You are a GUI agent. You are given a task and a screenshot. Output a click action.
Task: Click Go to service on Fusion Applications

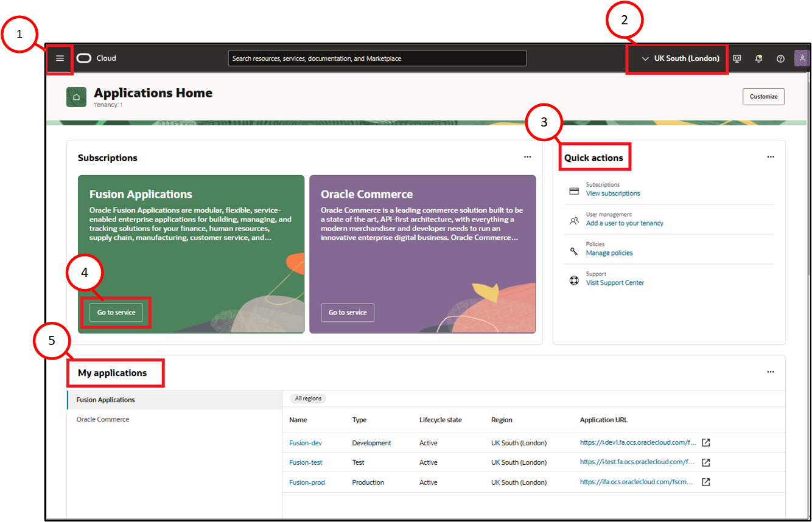pyautogui.click(x=116, y=312)
